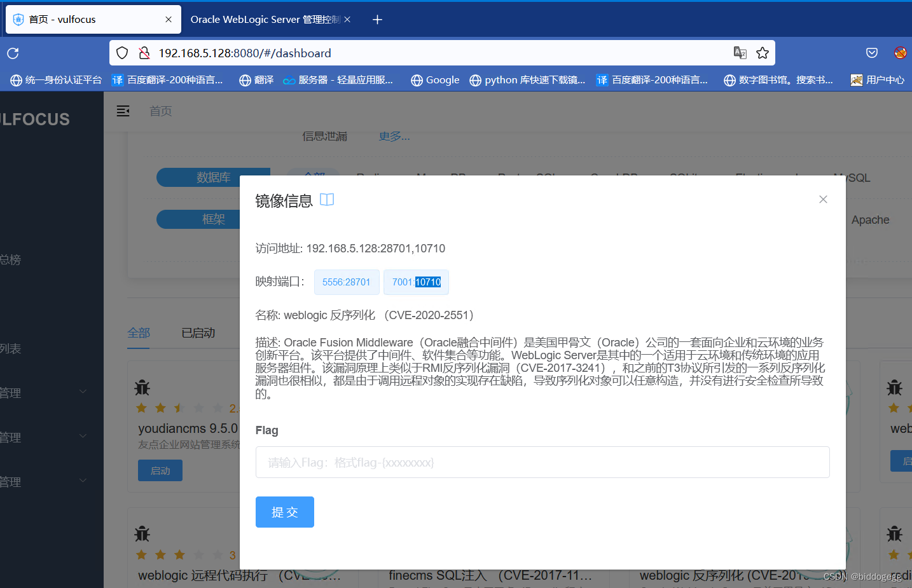The width and height of the screenshot is (912, 588).
Task: Click the shield tracking protection icon
Action: (123, 53)
